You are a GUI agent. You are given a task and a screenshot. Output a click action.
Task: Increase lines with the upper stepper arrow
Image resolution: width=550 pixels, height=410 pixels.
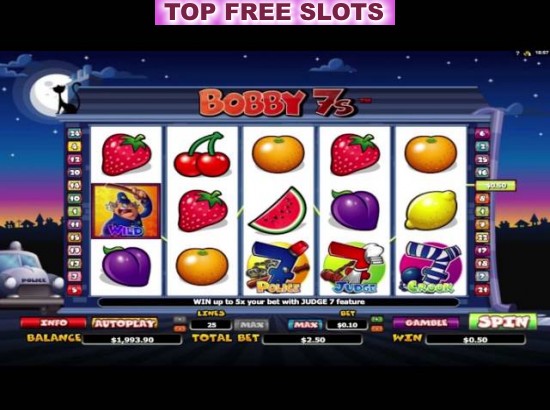click(180, 320)
